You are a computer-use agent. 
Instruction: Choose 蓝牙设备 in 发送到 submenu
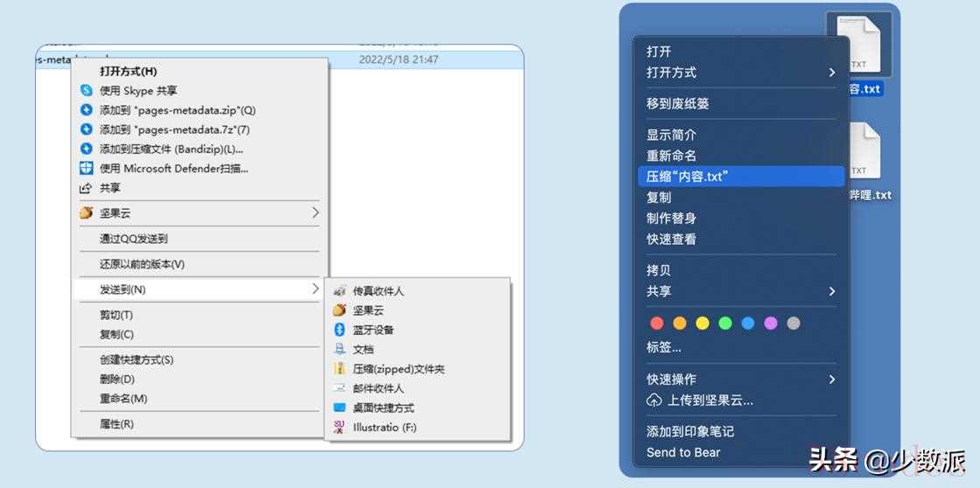click(373, 330)
